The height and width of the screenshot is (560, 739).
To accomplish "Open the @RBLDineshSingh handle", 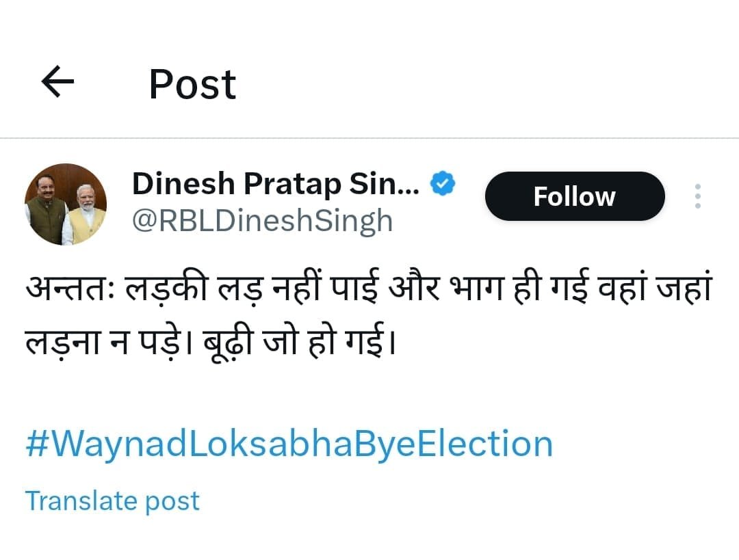I will click(x=263, y=220).
